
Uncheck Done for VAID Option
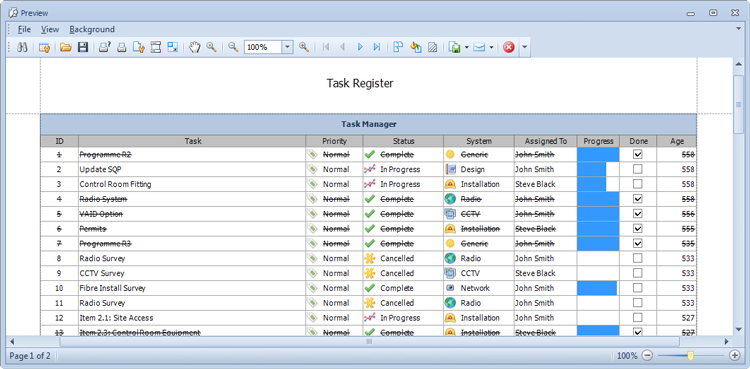(x=638, y=214)
